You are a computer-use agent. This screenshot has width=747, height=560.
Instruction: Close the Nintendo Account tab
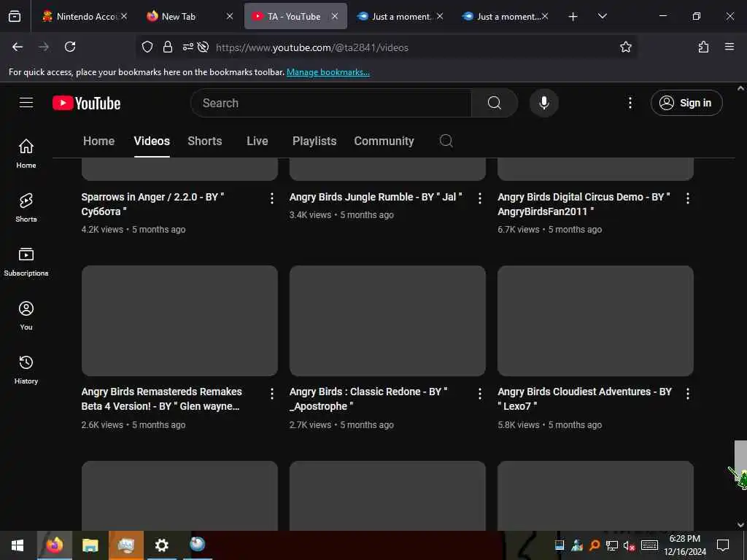[124, 16]
